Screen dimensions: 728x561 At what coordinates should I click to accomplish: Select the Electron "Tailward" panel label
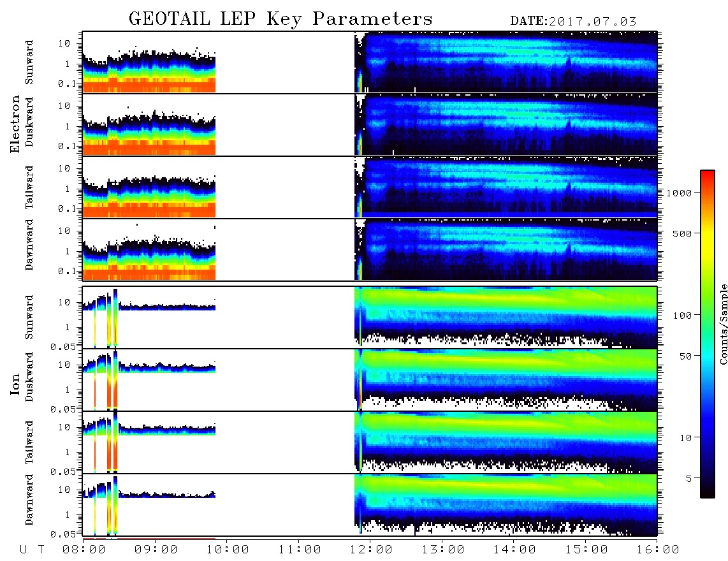pyautogui.click(x=29, y=187)
